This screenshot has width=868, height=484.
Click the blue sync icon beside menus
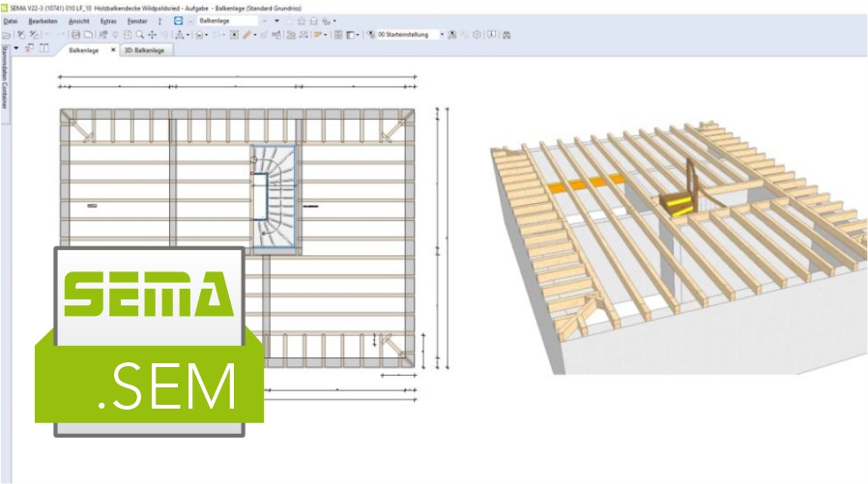(178, 19)
